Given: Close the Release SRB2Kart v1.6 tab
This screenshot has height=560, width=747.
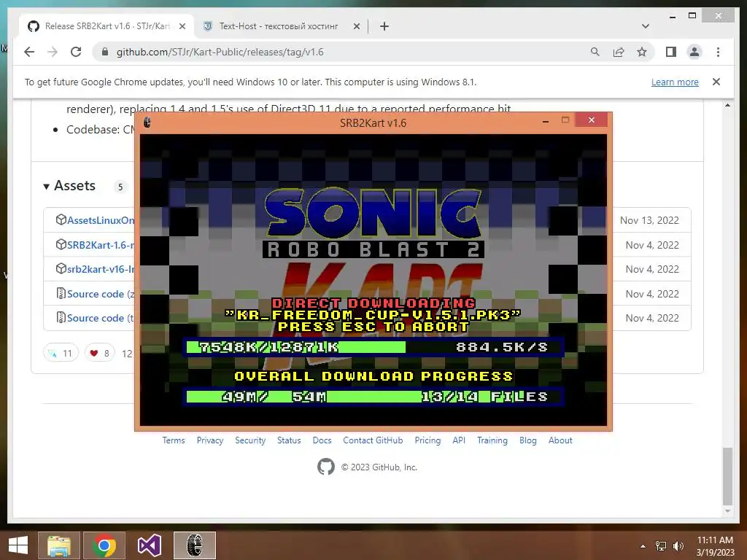Looking at the screenshot, I should pos(182,26).
